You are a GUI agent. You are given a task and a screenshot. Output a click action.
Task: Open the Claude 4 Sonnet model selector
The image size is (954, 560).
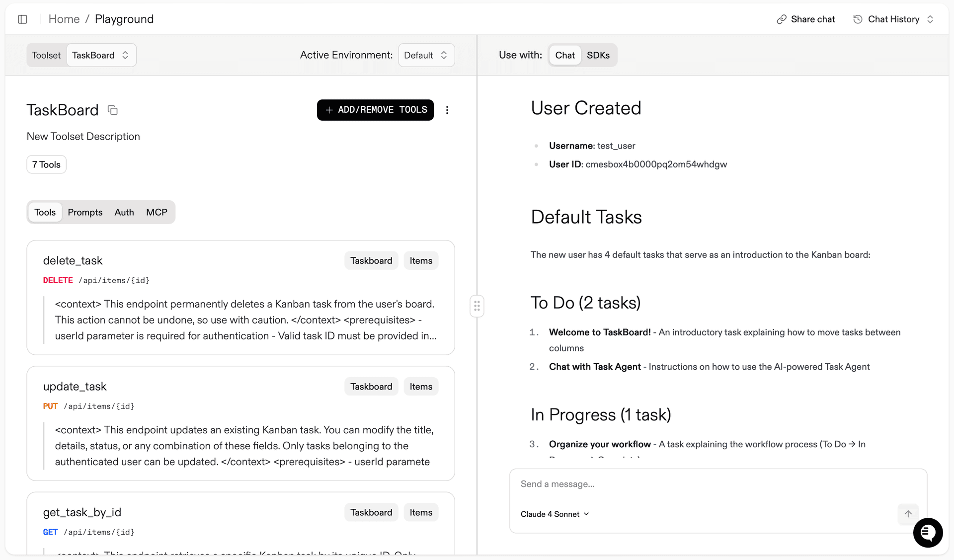(x=555, y=514)
